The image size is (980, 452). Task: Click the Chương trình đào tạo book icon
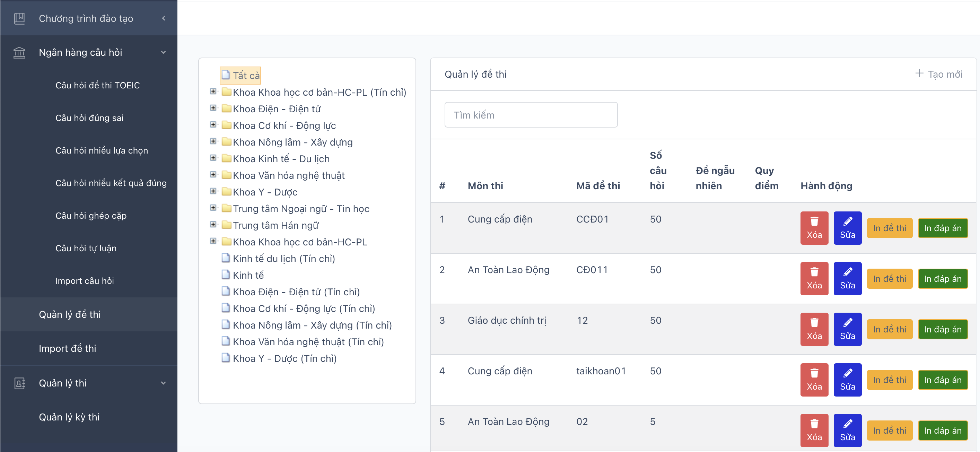19,18
